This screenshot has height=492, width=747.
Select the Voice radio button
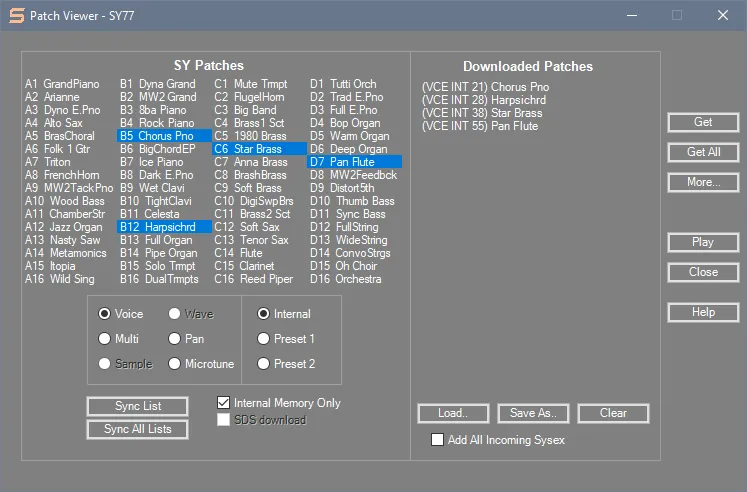click(105, 314)
